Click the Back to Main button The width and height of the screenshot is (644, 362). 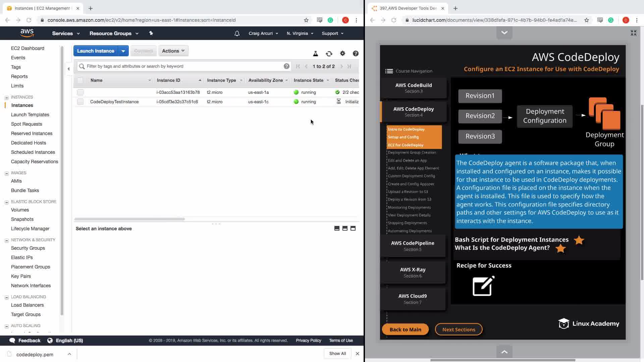(405, 329)
